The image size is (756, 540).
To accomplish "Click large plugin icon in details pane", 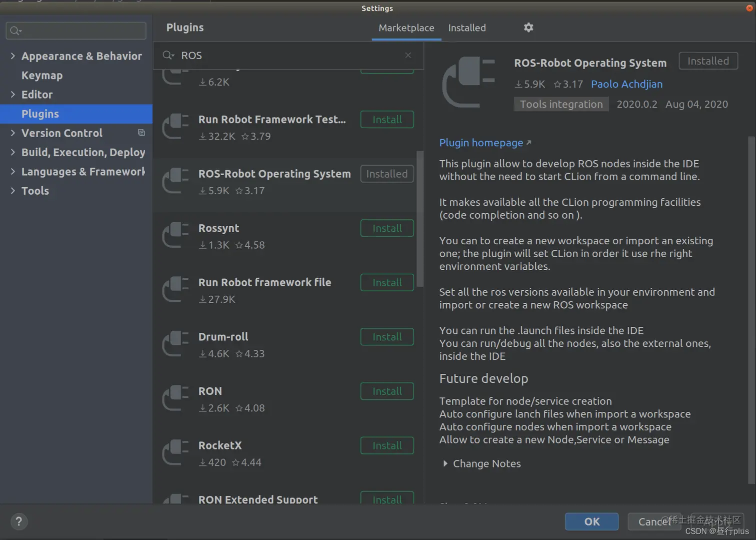I will coord(469,82).
